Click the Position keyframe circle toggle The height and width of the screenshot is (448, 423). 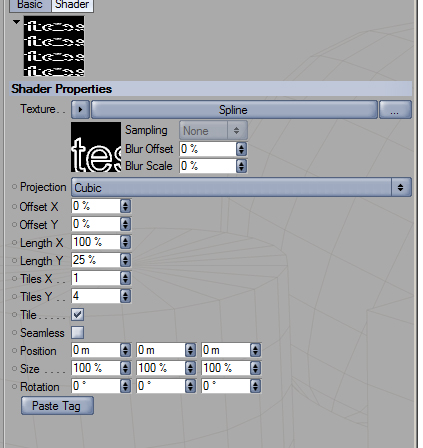coord(14,351)
